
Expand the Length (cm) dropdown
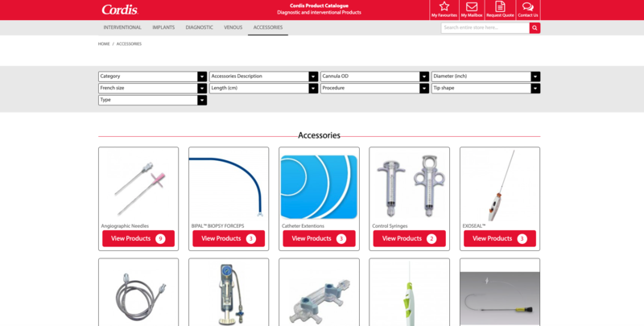point(264,89)
